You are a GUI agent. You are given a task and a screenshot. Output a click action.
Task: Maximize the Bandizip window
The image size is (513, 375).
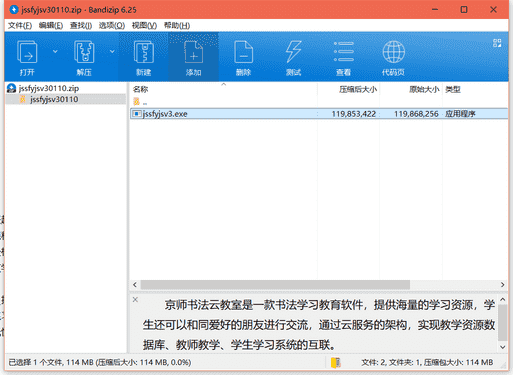pyautogui.click(x=464, y=10)
